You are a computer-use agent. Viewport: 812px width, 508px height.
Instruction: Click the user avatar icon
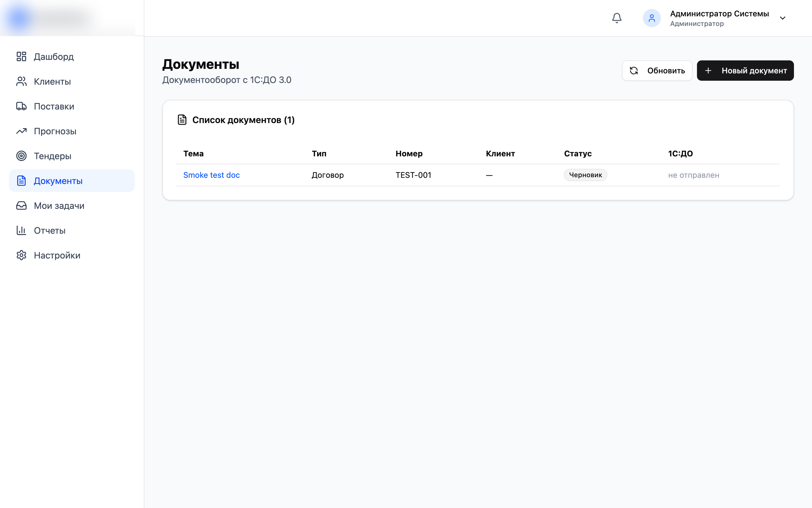pos(652,18)
